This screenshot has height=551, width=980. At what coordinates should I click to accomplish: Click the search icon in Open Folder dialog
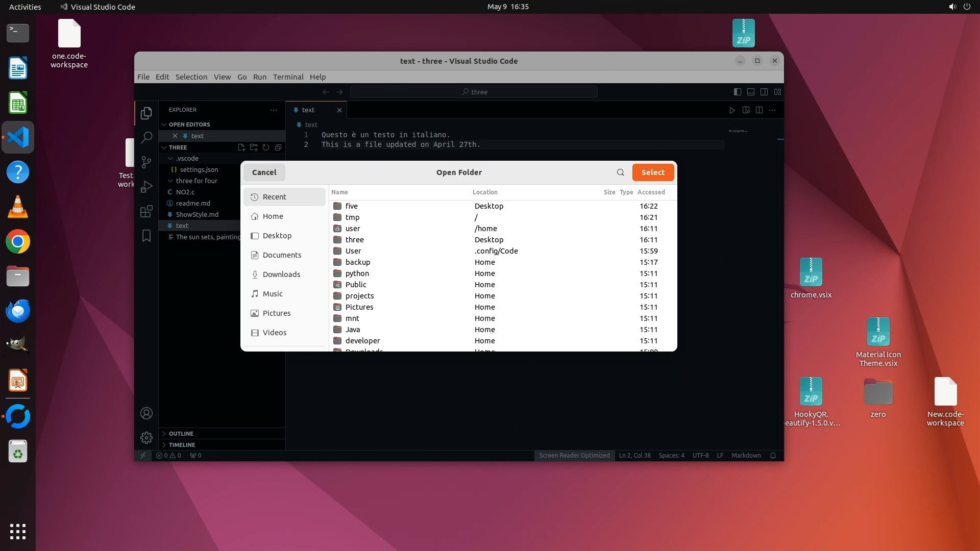[620, 172]
